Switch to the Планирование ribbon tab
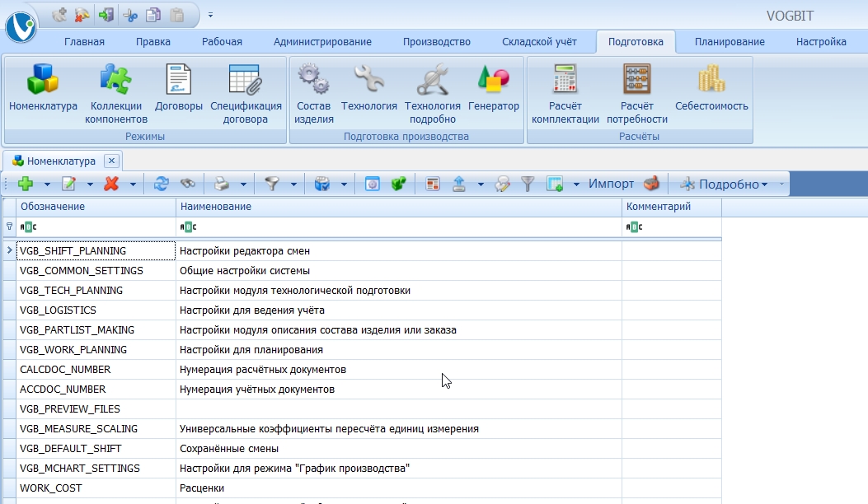 [730, 41]
